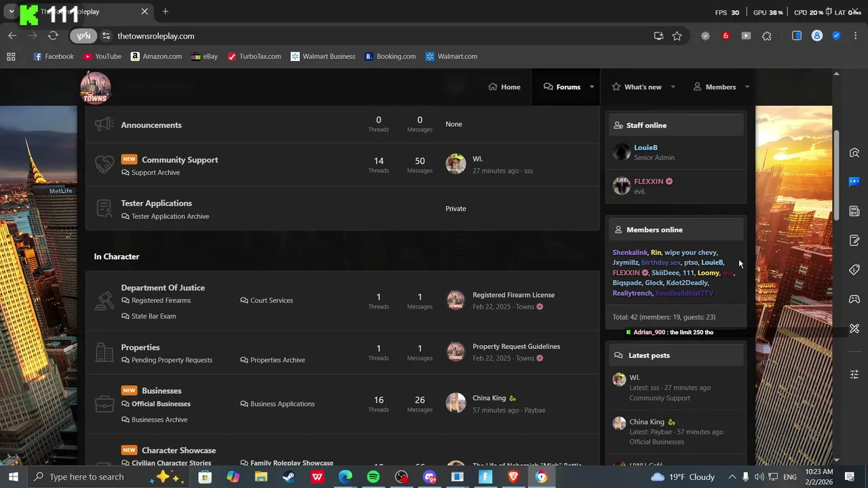The image size is (868, 488).
Task: Open the apps grid in bookmarks bar
Action: 11,56
